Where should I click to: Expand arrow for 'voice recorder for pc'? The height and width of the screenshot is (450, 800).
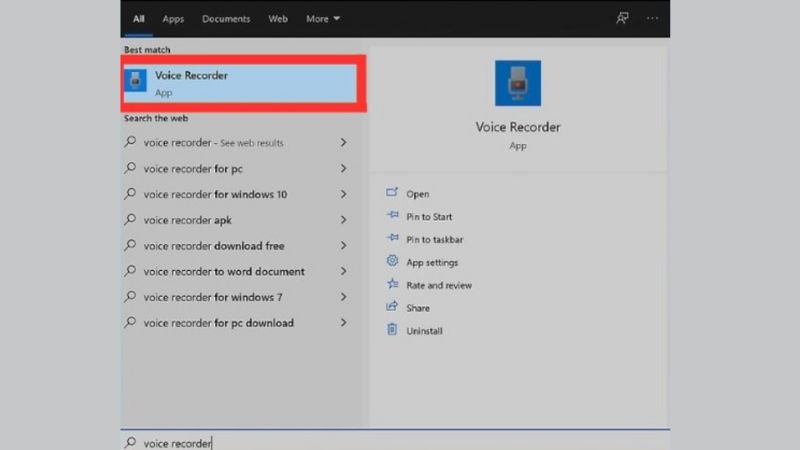point(344,169)
